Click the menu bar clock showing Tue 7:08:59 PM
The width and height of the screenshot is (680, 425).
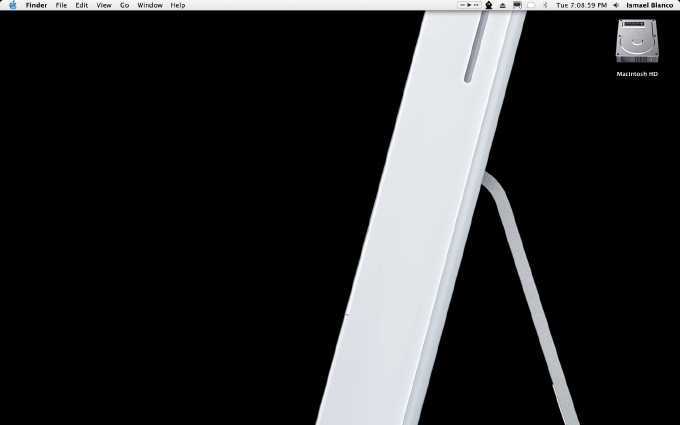pyautogui.click(x=581, y=5)
